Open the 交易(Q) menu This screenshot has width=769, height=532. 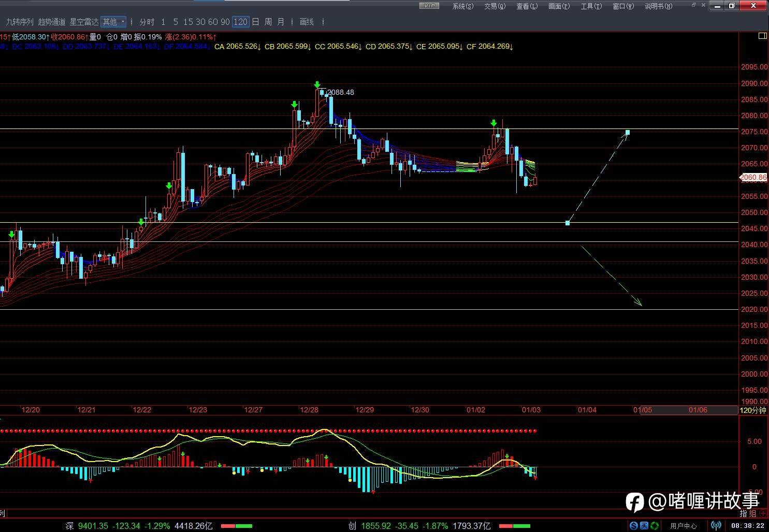[495, 6]
